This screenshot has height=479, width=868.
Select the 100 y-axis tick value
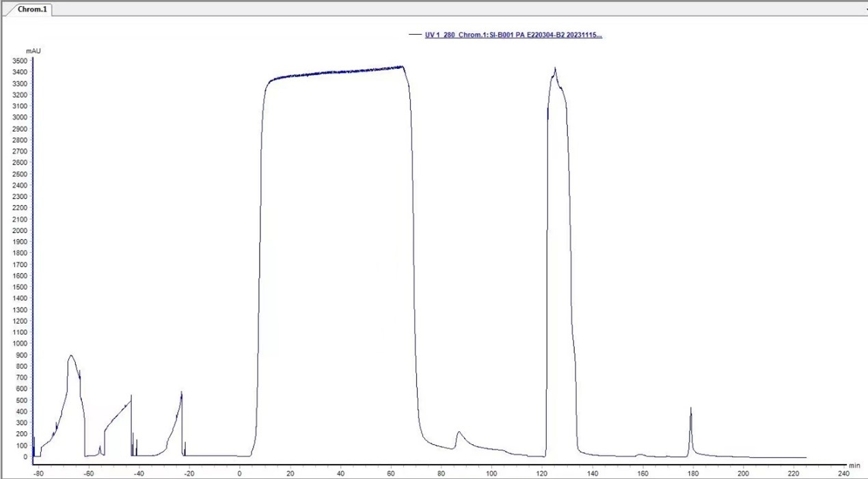[23, 446]
